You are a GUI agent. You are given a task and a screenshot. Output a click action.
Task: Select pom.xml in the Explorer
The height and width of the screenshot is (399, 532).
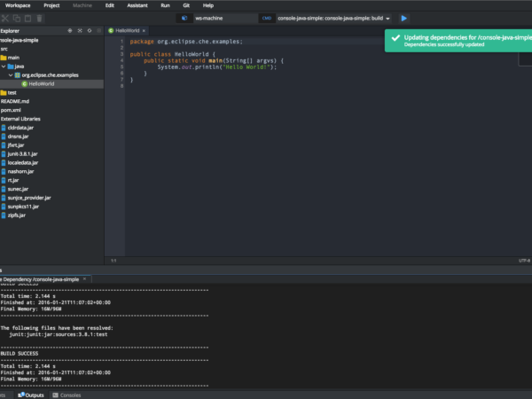click(x=11, y=110)
